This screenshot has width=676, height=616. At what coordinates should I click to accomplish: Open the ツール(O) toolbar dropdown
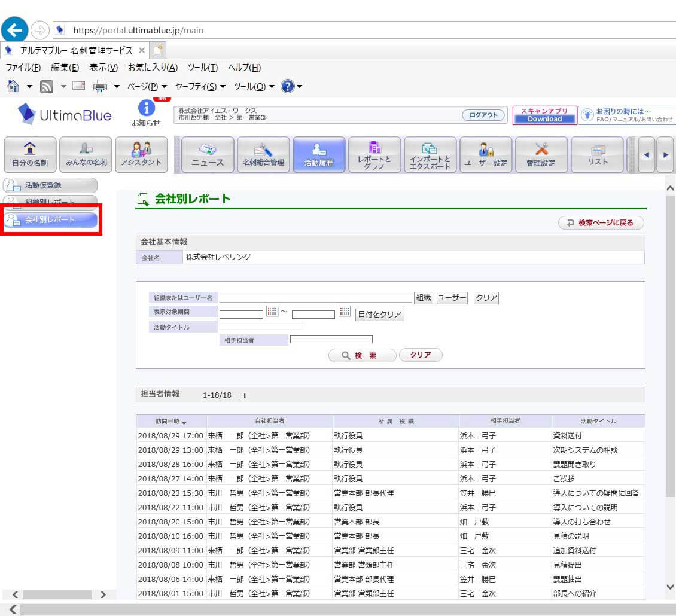pyautogui.click(x=254, y=87)
